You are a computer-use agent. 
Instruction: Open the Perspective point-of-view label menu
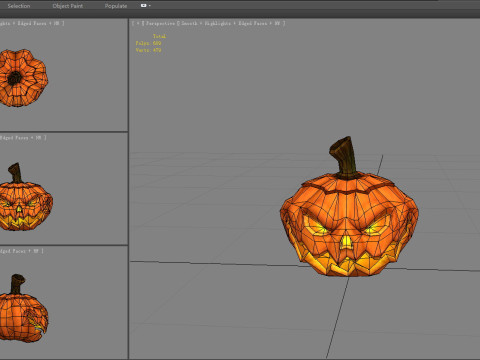coord(160,23)
